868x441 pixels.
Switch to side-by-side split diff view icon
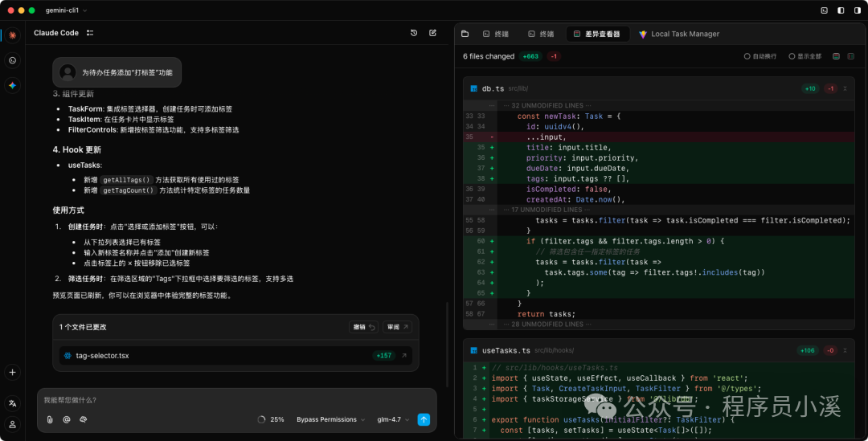(851, 56)
